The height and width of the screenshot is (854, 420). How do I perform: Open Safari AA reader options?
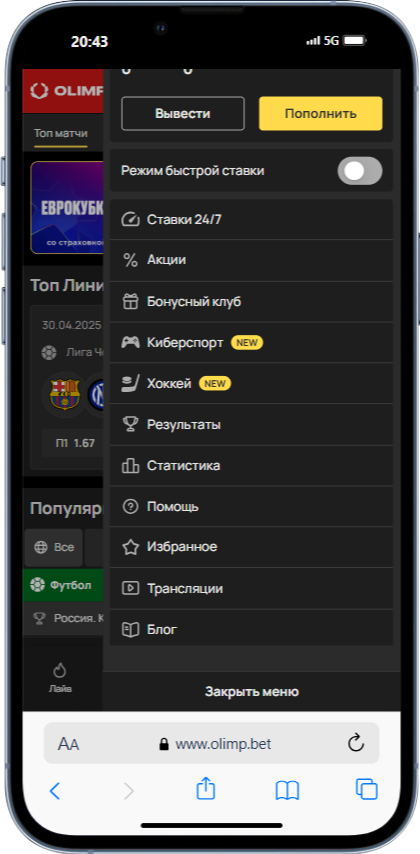69,744
